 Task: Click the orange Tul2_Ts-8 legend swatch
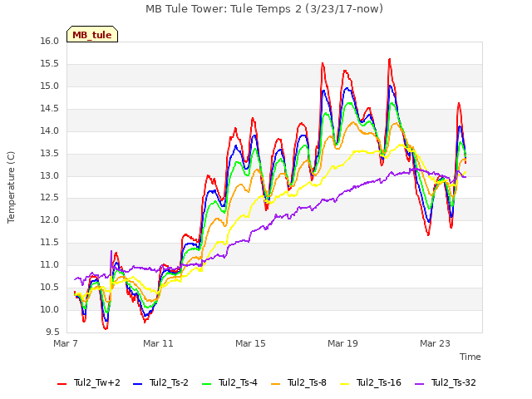(x=275, y=384)
